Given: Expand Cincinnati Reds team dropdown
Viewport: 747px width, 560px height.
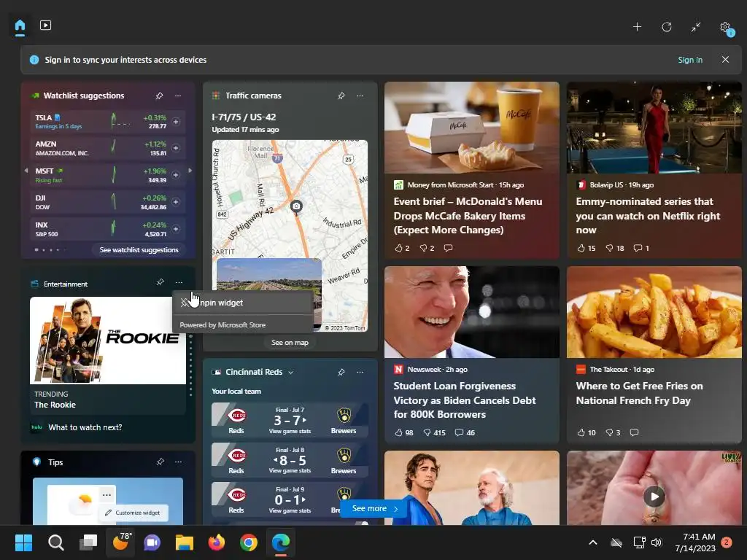Looking at the screenshot, I should 290,373.
